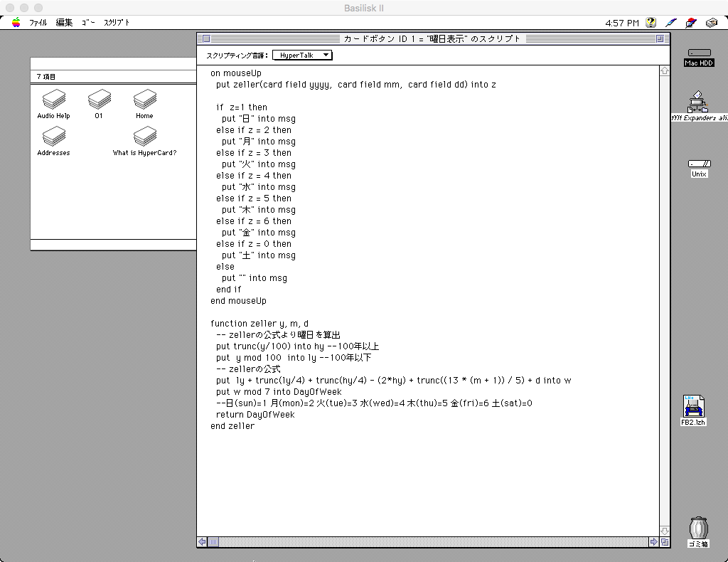The width and height of the screenshot is (728, 562).
Task: Click the 'put trunc(y/100) into hy' line
Action: 298,346
